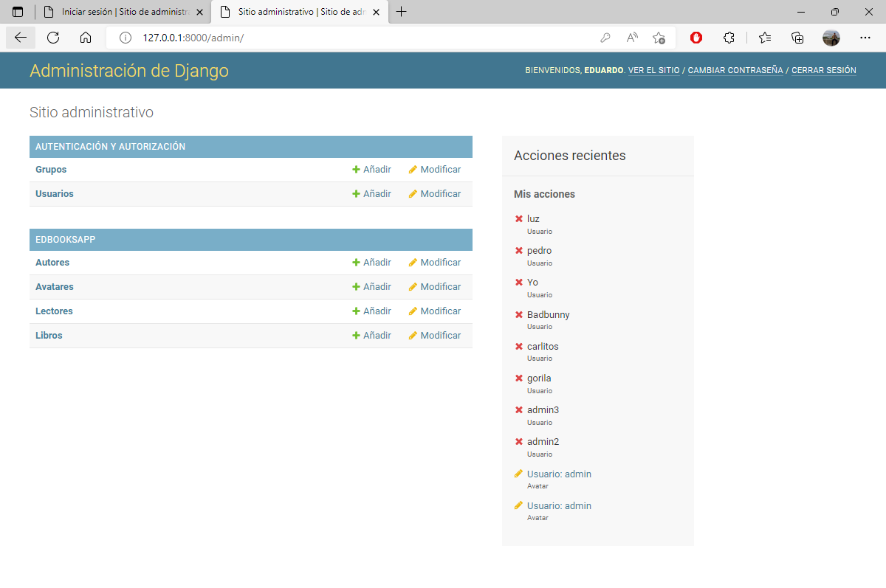Image resolution: width=886 pixels, height=588 pixels.
Task: Modify Usuarios entries
Action: 435,194
